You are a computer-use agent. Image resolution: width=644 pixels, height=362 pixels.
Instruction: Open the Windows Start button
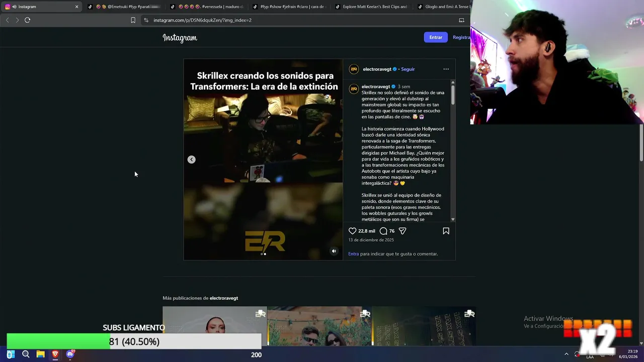(11, 354)
